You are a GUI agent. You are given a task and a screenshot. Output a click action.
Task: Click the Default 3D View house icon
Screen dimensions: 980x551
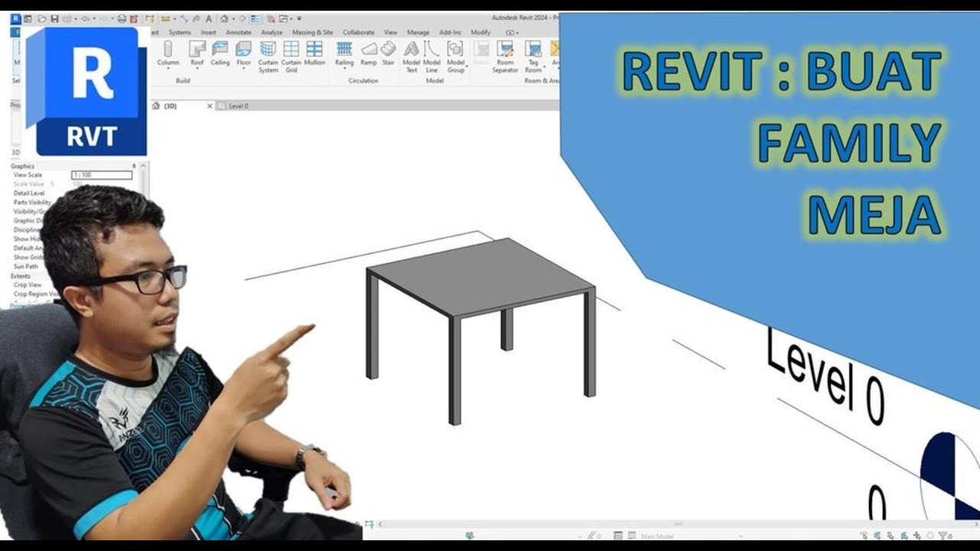click(224, 19)
